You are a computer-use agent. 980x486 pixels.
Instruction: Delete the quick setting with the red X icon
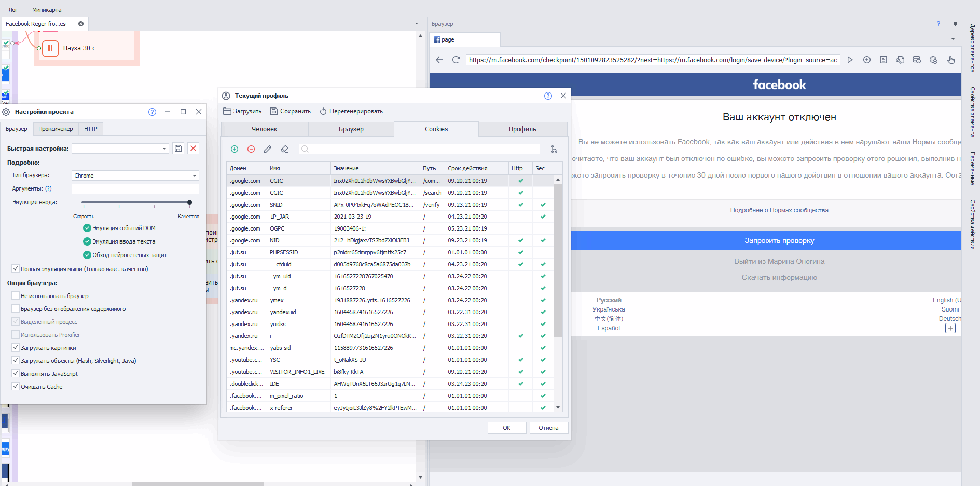tap(193, 148)
